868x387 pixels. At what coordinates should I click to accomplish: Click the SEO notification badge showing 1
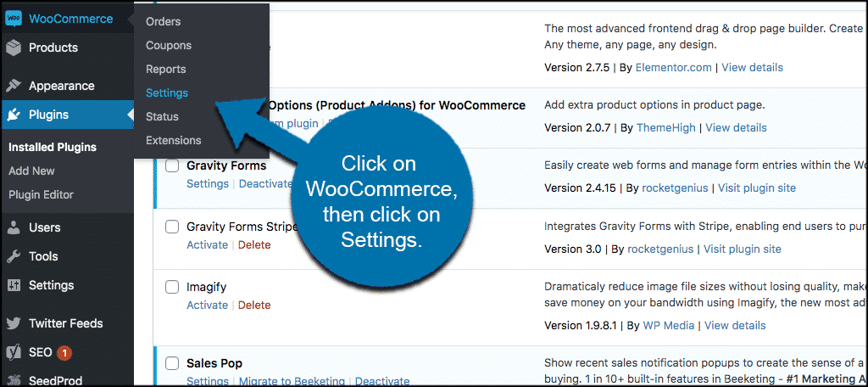pyautogui.click(x=64, y=352)
